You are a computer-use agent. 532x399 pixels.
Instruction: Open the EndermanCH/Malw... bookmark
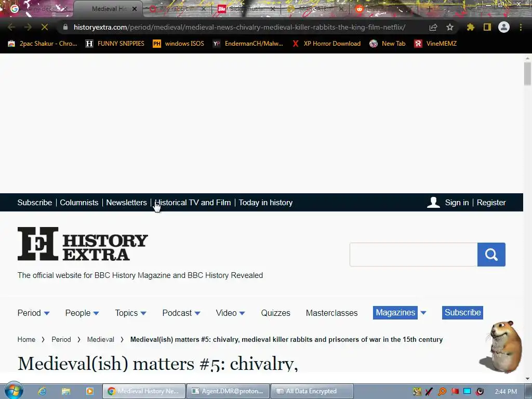[248, 44]
